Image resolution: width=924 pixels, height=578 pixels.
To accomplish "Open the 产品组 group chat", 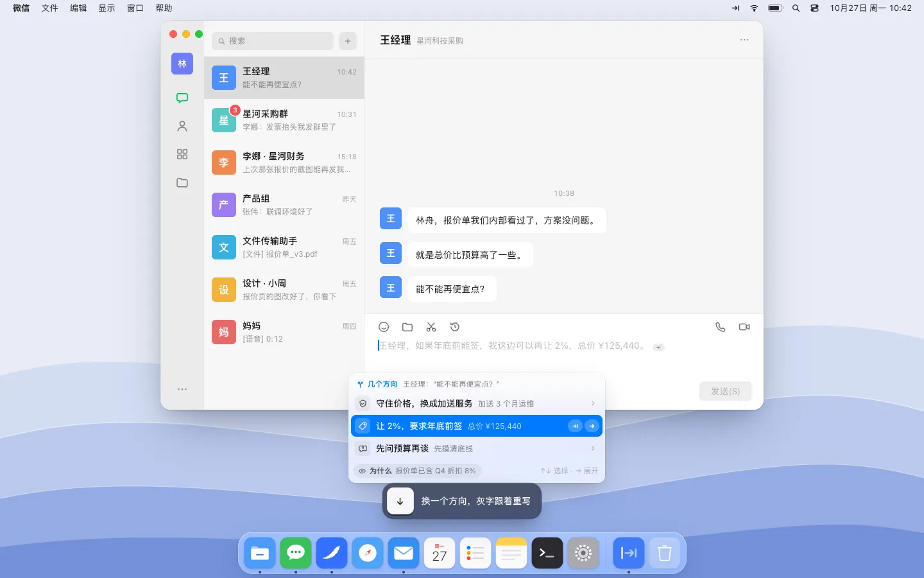I will [284, 205].
